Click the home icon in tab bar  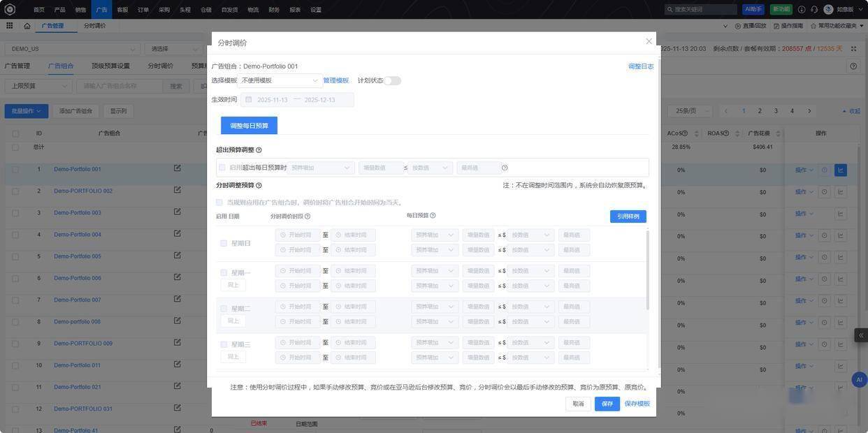click(x=27, y=26)
